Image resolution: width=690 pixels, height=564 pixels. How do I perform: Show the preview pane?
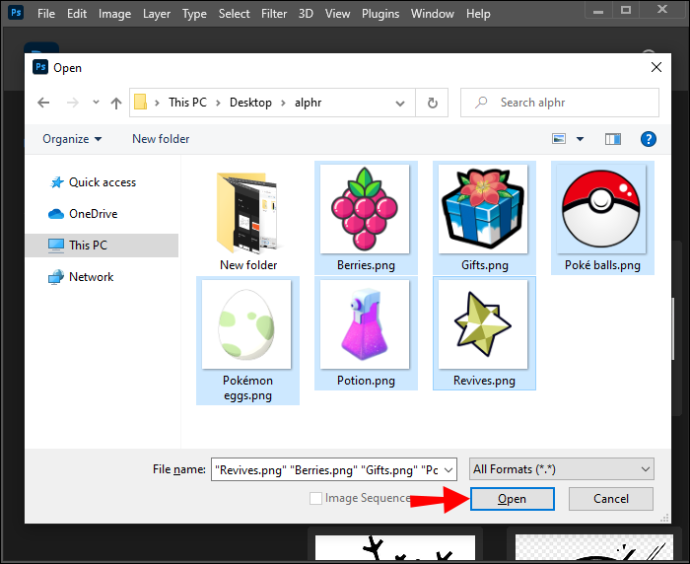613,139
